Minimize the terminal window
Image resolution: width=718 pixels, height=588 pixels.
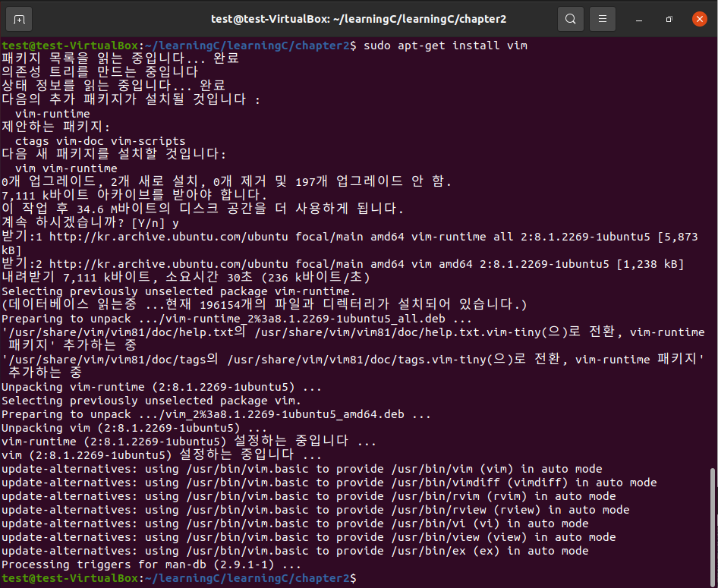639,19
